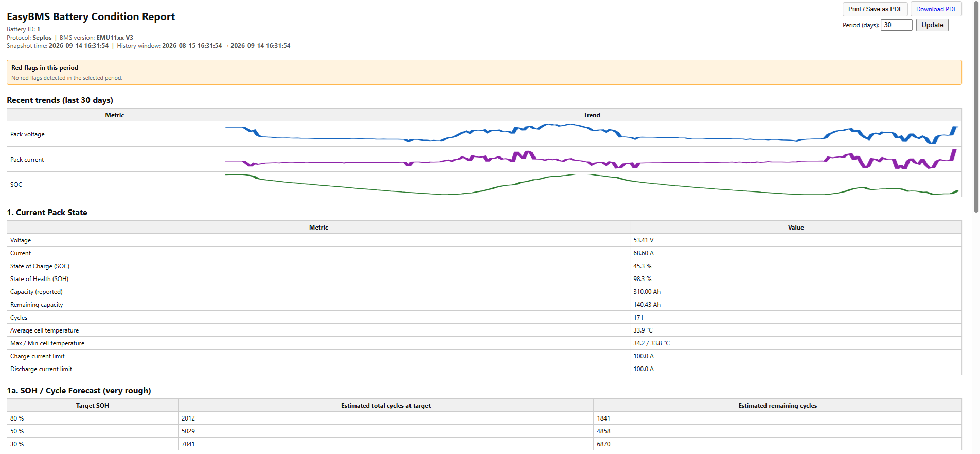The width and height of the screenshot is (980, 454).
Task: Select estimated remaining cycles 1841
Action: coord(603,418)
